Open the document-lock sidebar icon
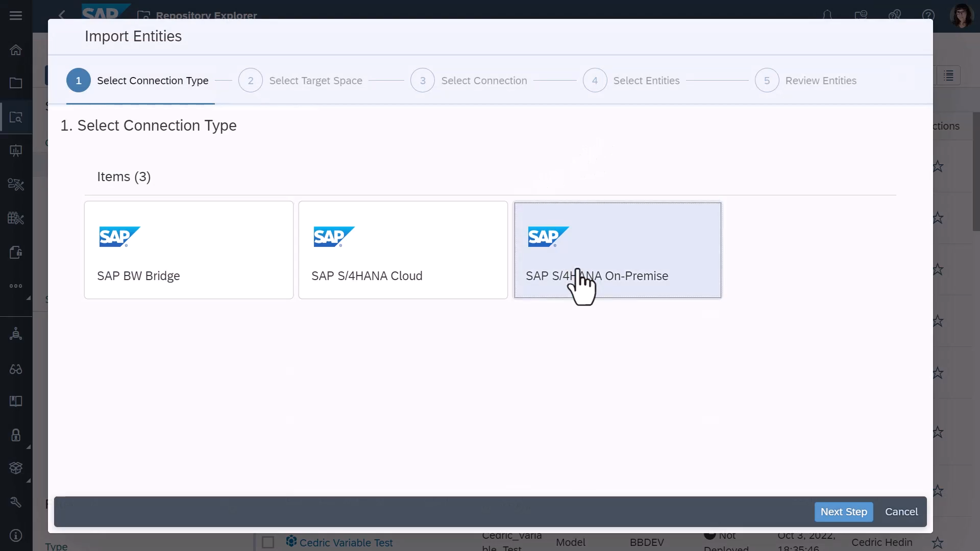The image size is (980, 551). (16, 252)
